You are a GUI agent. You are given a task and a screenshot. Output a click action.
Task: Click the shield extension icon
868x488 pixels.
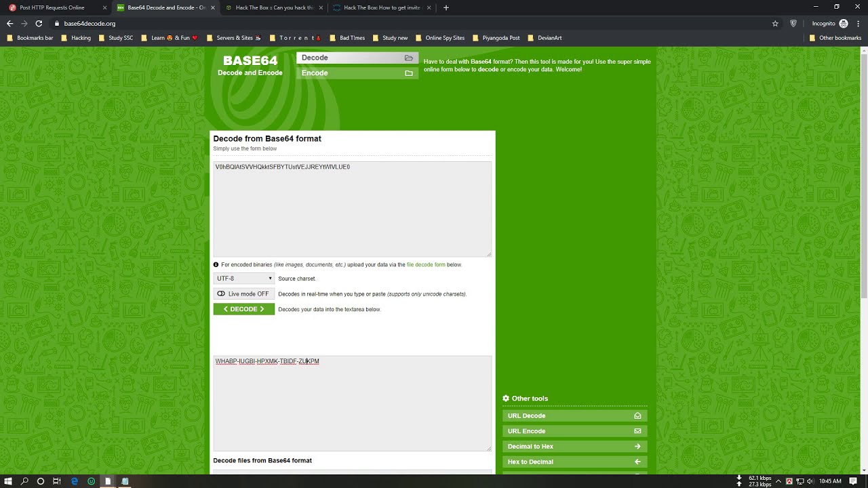click(x=793, y=23)
